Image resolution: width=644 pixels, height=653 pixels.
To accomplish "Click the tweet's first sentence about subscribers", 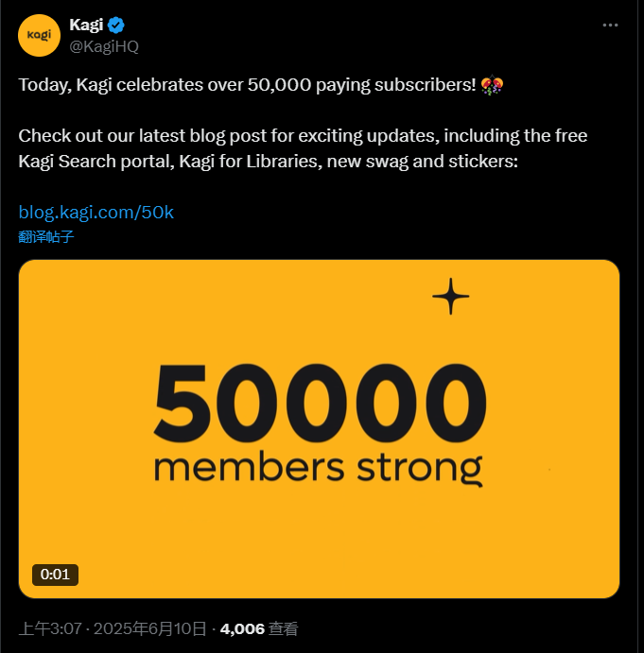I will (x=246, y=85).
